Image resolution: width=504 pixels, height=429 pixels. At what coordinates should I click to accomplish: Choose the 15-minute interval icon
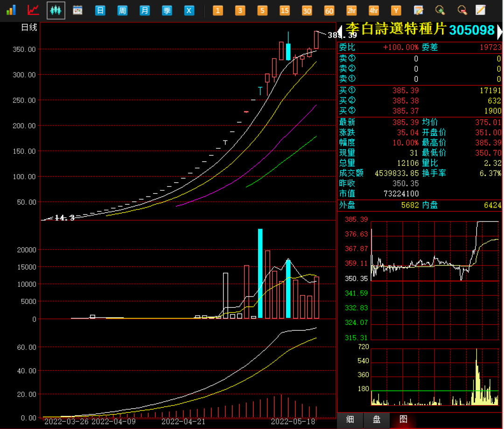(x=285, y=11)
